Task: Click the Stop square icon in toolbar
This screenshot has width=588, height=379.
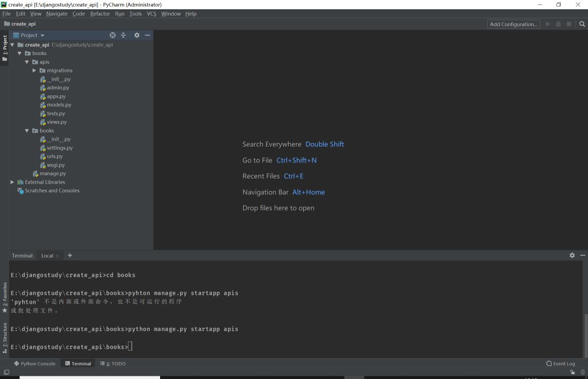Action: pos(568,24)
